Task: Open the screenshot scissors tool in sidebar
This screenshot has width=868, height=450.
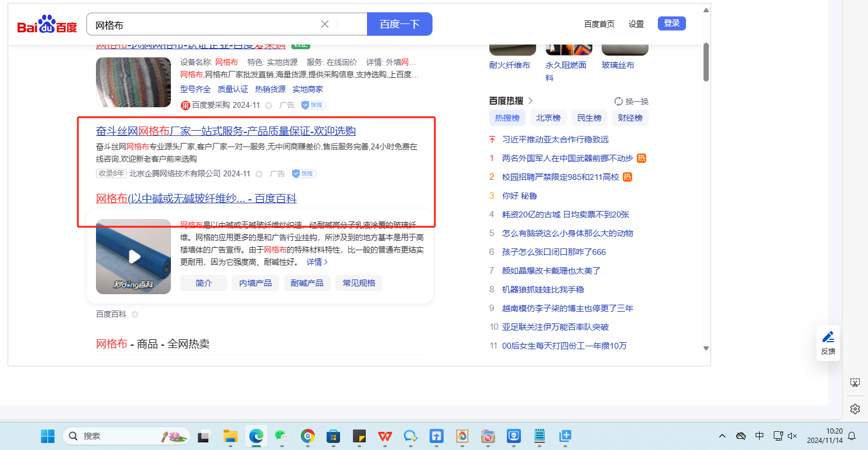Action: click(855, 383)
